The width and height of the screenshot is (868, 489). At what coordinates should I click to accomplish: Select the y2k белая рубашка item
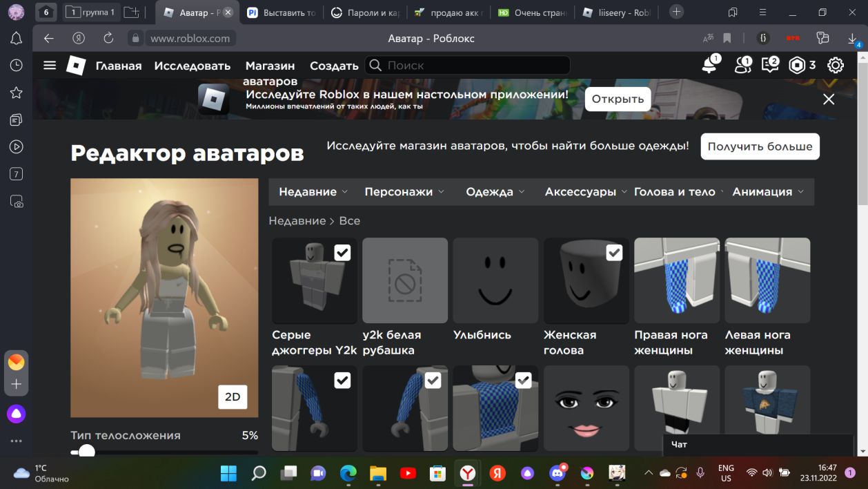tap(405, 280)
